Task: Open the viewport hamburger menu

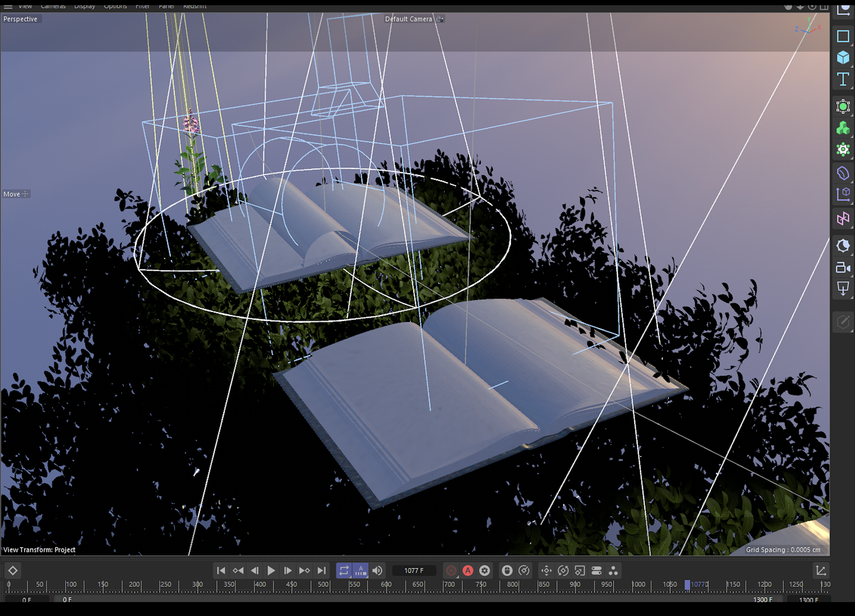Action: click(x=8, y=6)
